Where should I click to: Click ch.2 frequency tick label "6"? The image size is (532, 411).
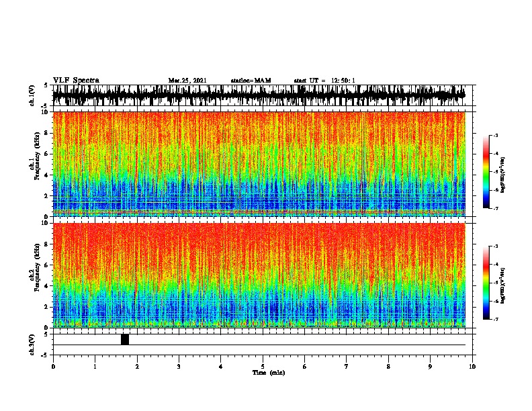click(x=46, y=265)
